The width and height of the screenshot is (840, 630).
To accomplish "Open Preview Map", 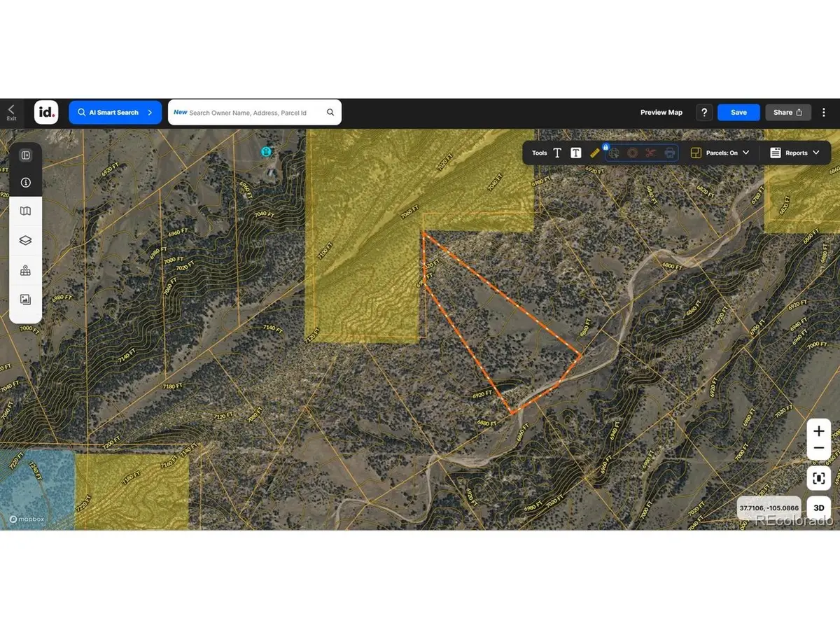I will click(661, 112).
